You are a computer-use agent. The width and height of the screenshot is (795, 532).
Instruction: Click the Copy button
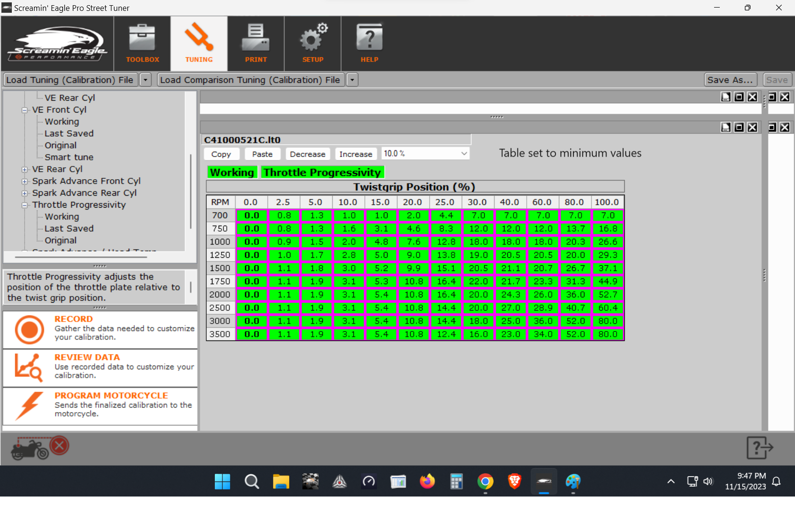click(x=221, y=154)
